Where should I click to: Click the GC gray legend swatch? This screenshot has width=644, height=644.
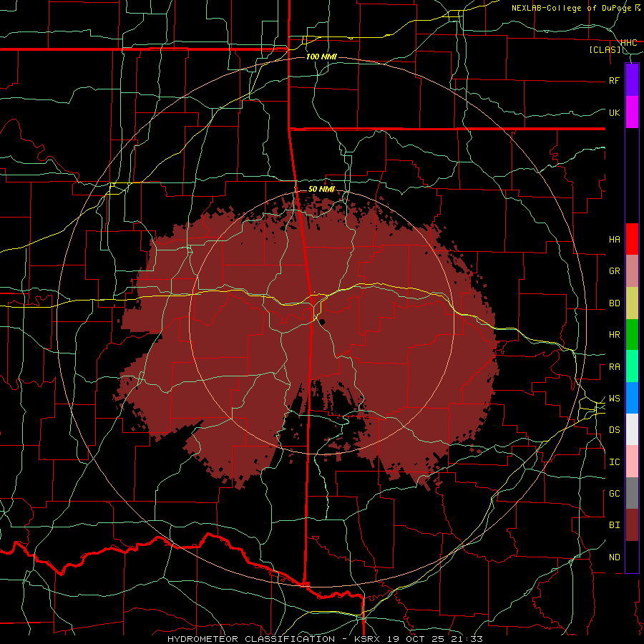tap(632, 493)
